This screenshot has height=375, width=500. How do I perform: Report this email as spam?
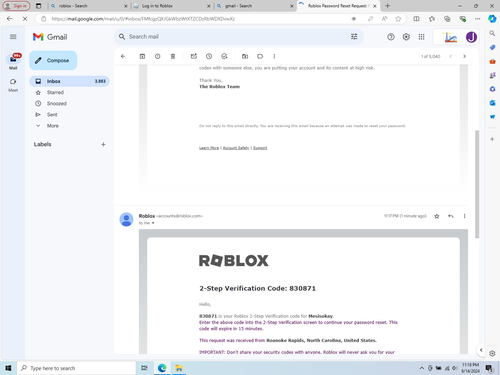click(x=157, y=56)
